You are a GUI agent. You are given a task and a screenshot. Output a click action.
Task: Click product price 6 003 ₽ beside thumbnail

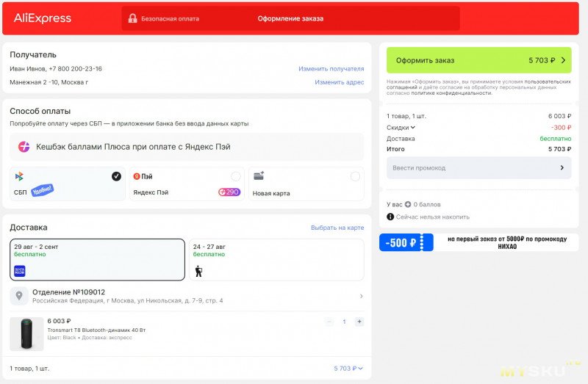(x=59, y=321)
